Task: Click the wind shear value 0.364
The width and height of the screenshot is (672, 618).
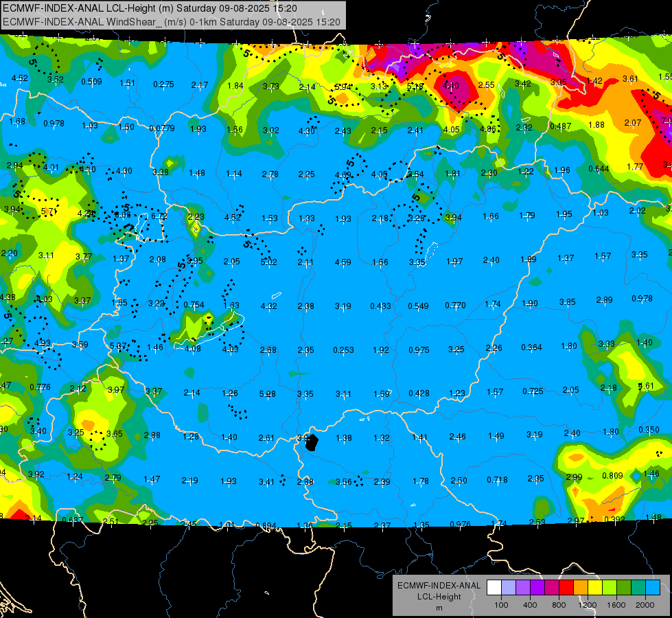Action: pyautogui.click(x=531, y=347)
